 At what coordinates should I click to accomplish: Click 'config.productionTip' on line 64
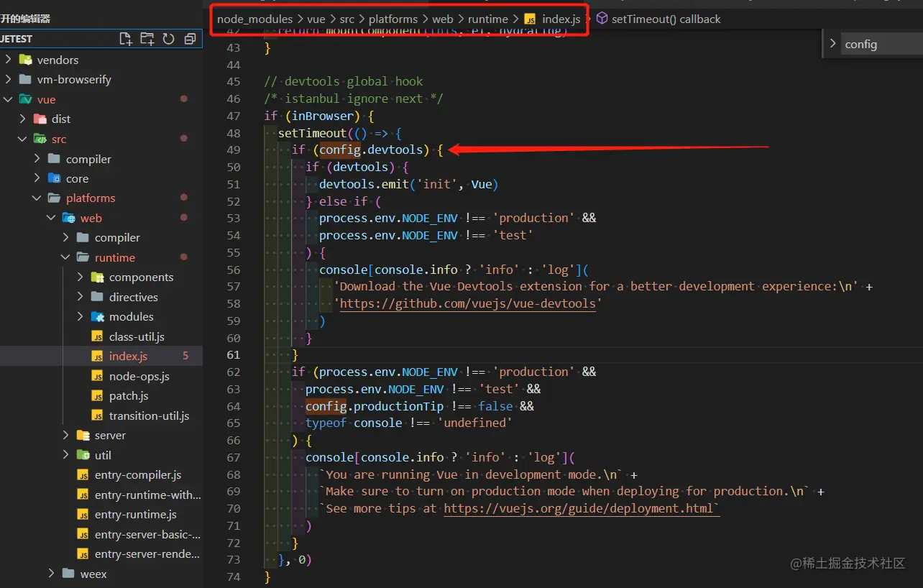coord(375,406)
